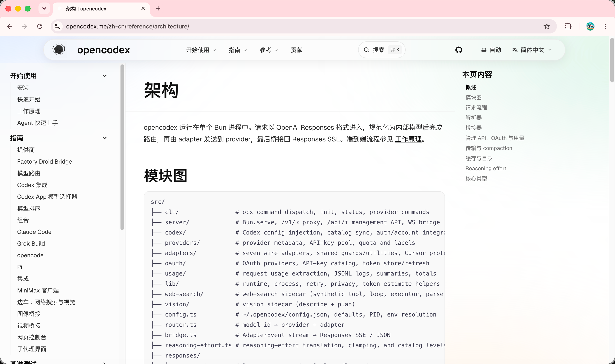This screenshot has height=364, width=615.
Task: Open 边车：网络搜索与视觉 guide
Action: [46, 302]
